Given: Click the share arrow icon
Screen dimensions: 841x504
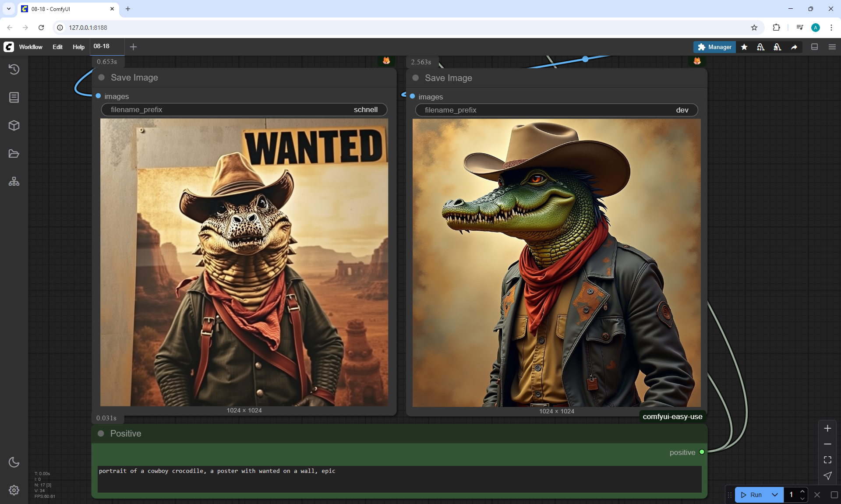Looking at the screenshot, I should [794, 47].
